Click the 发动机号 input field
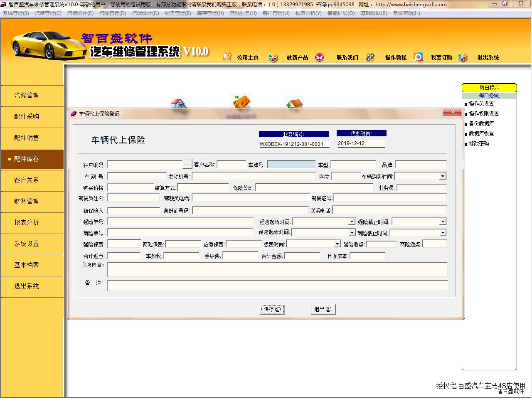Image resolution: width=532 pixels, height=399 pixels. 254,176
